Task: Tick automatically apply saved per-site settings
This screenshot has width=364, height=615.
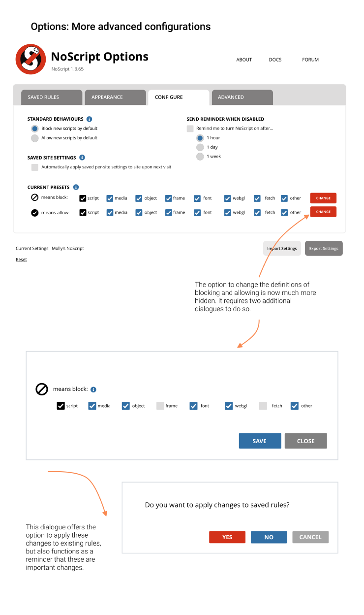Action: [x=35, y=167]
